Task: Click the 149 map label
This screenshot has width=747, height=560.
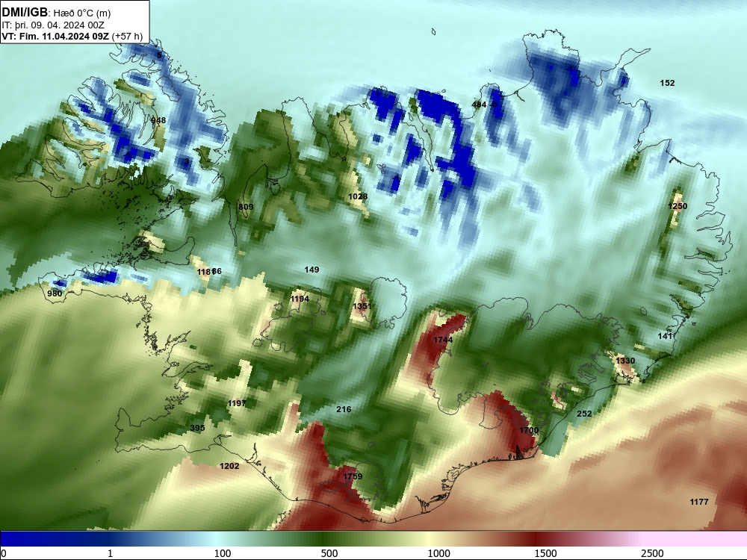Action: point(311,270)
